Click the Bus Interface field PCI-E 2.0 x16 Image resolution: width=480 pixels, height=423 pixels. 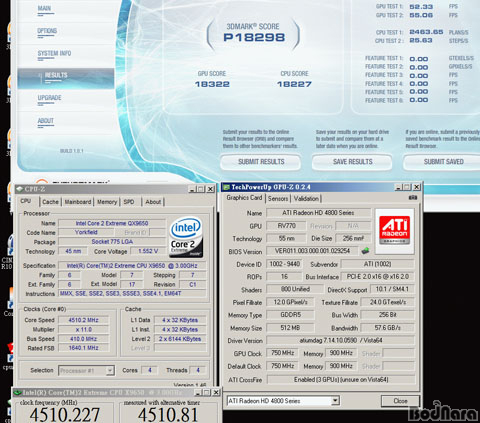click(378, 277)
